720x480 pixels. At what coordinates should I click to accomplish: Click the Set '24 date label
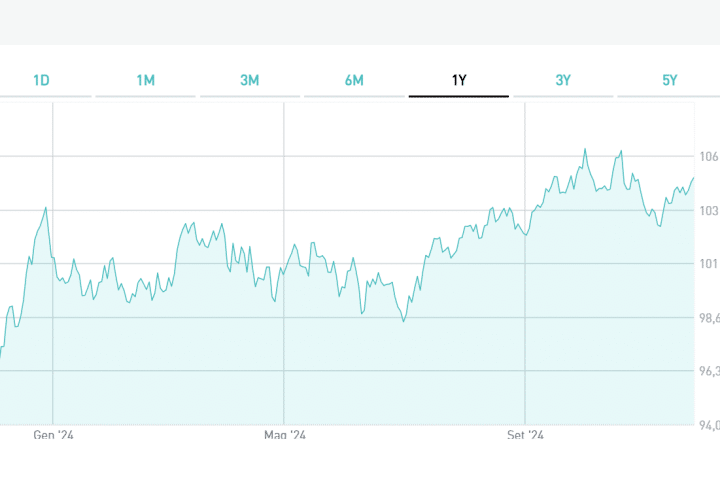tap(525, 435)
